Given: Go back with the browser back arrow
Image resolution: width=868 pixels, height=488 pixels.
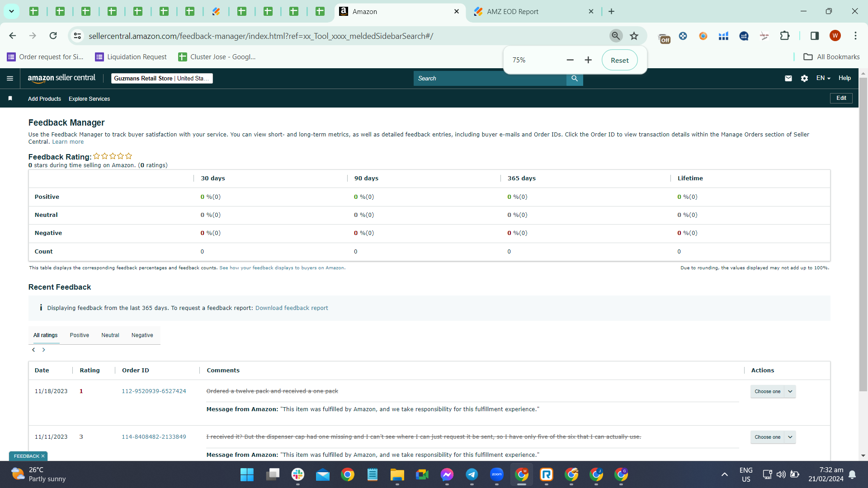Looking at the screenshot, I should click(12, 36).
